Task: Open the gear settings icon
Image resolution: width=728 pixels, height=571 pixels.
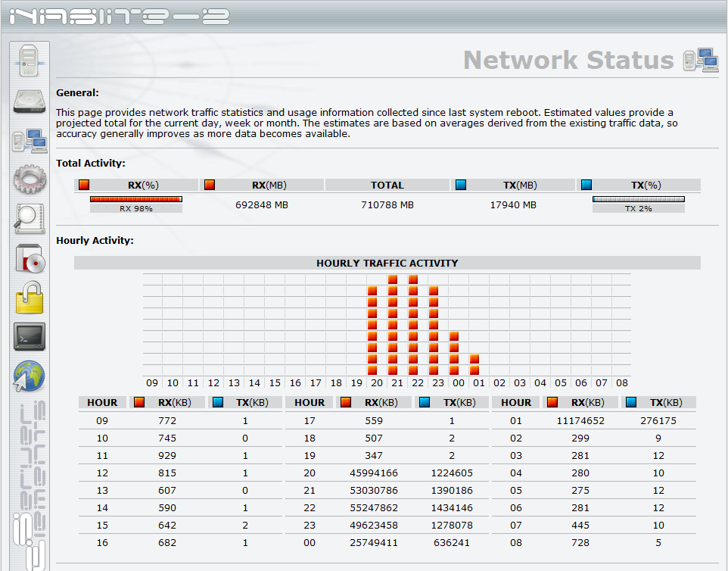Action: pyautogui.click(x=30, y=179)
